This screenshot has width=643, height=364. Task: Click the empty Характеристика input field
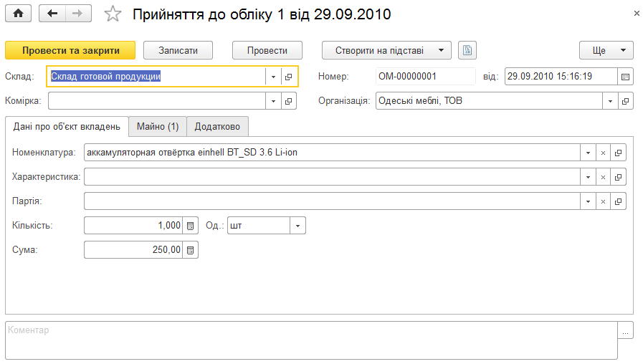pos(332,177)
